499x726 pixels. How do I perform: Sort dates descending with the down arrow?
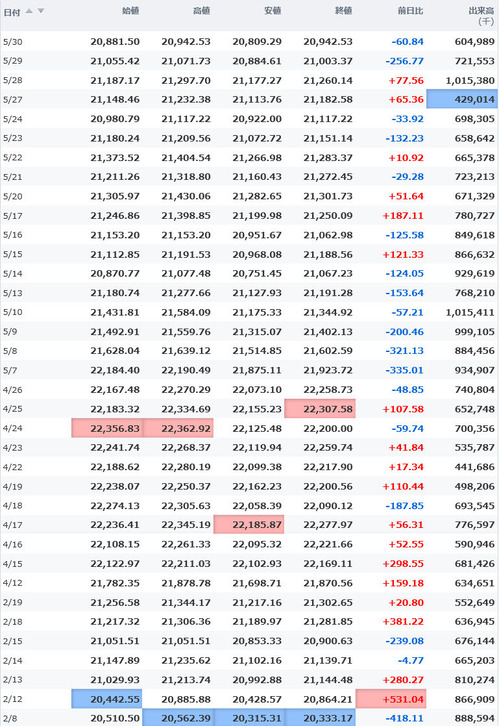[40, 11]
